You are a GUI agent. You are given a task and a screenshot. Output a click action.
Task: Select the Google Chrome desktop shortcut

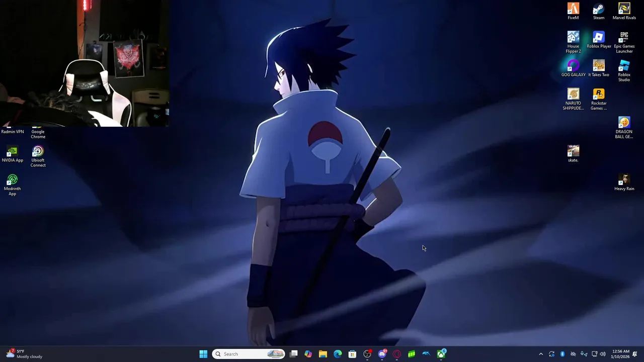(x=38, y=133)
